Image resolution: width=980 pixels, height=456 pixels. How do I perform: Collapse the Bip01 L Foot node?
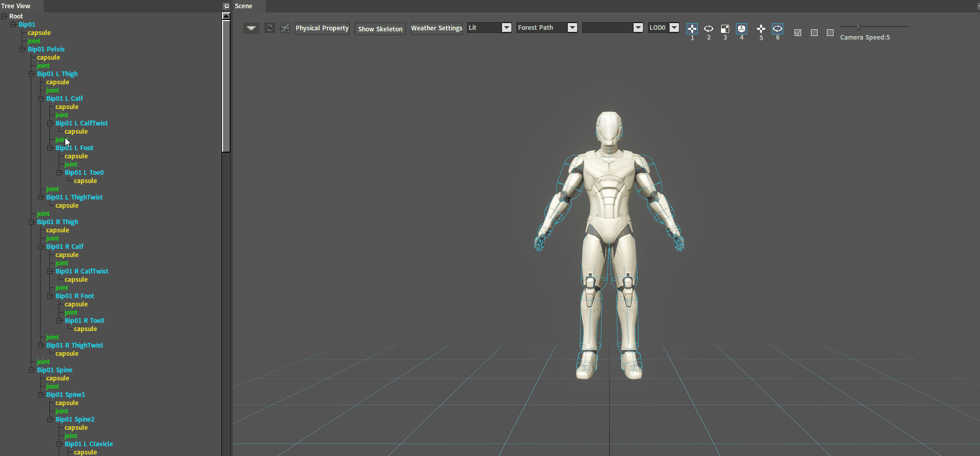tap(50, 148)
